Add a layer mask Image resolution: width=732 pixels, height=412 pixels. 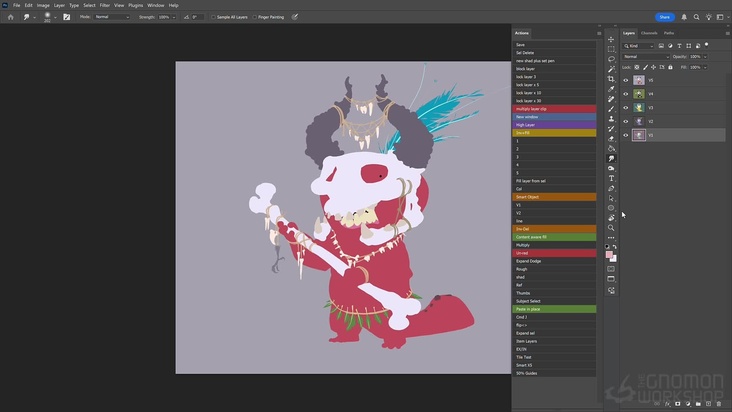pos(678,404)
